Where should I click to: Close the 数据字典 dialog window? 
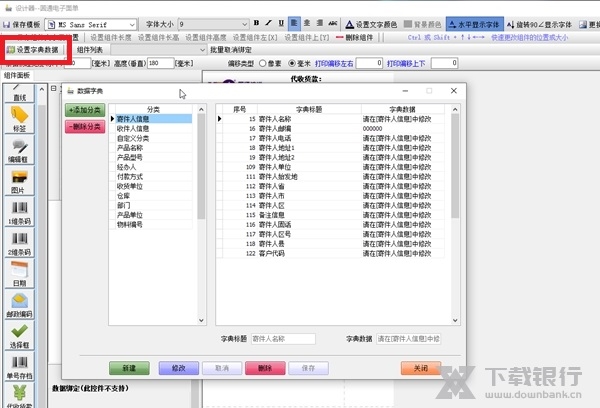click(x=454, y=91)
